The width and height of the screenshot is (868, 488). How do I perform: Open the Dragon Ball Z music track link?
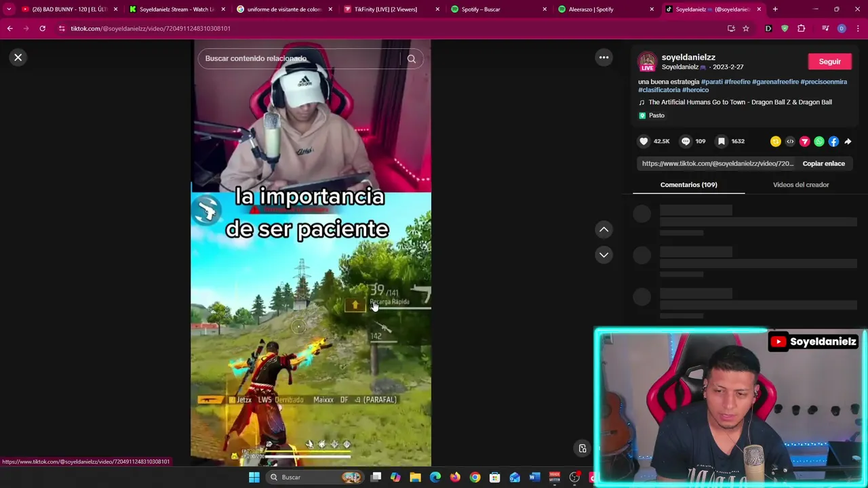(x=740, y=102)
